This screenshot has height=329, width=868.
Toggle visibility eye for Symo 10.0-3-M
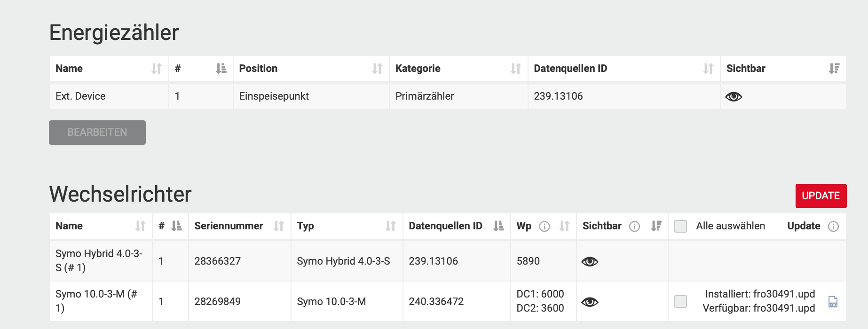point(590,302)
